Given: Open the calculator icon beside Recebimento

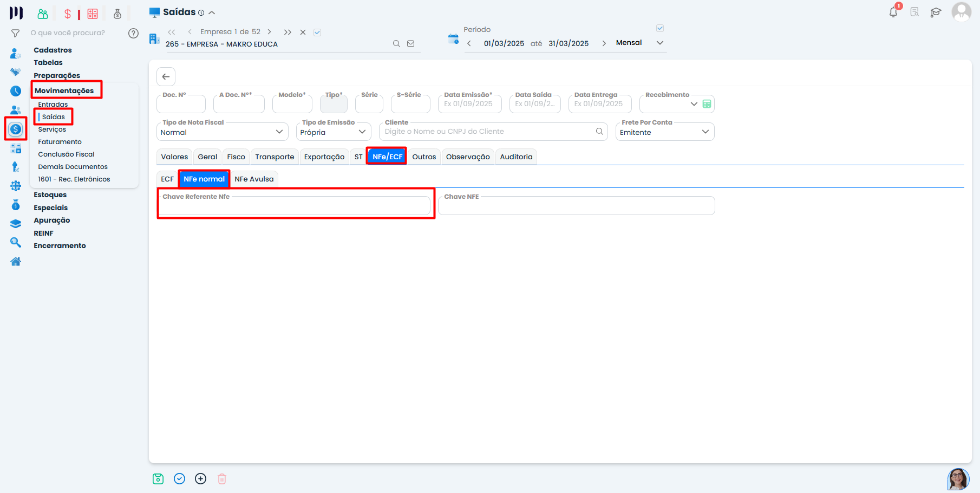Looking at the screenshot, I should (x=707, y=104).
